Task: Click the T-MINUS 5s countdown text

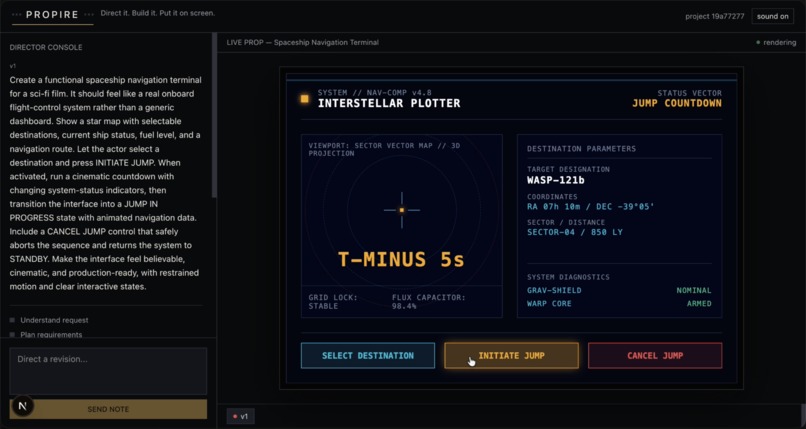Action: coord(401,259)
